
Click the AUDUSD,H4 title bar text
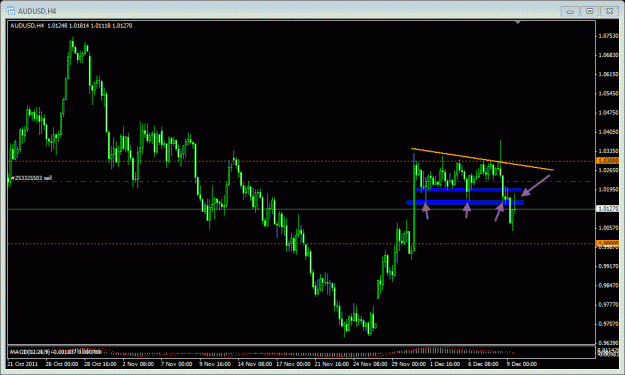(37, 11)
